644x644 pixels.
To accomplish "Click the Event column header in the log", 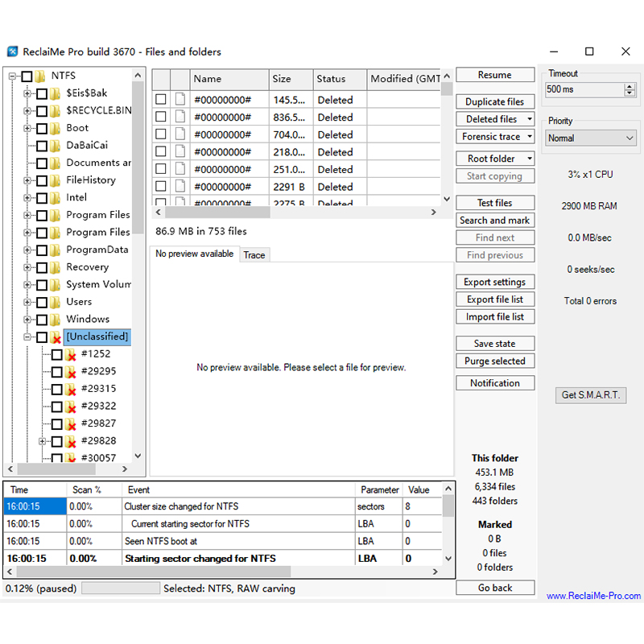I will [x=238, y=489].
